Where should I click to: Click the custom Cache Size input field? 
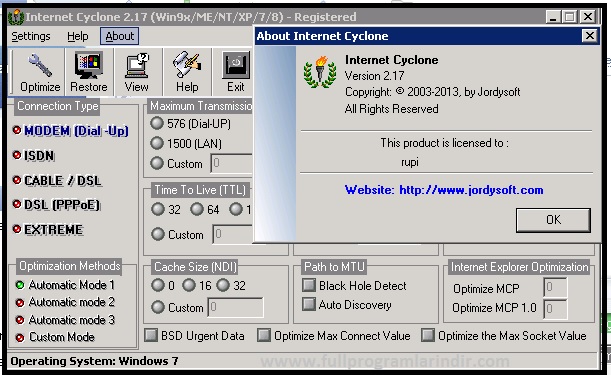point(235,307)
